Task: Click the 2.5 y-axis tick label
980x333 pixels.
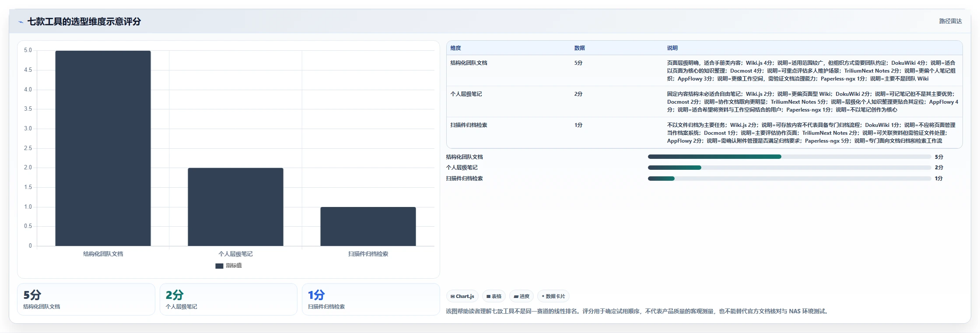Action: [x=28, y=148]
